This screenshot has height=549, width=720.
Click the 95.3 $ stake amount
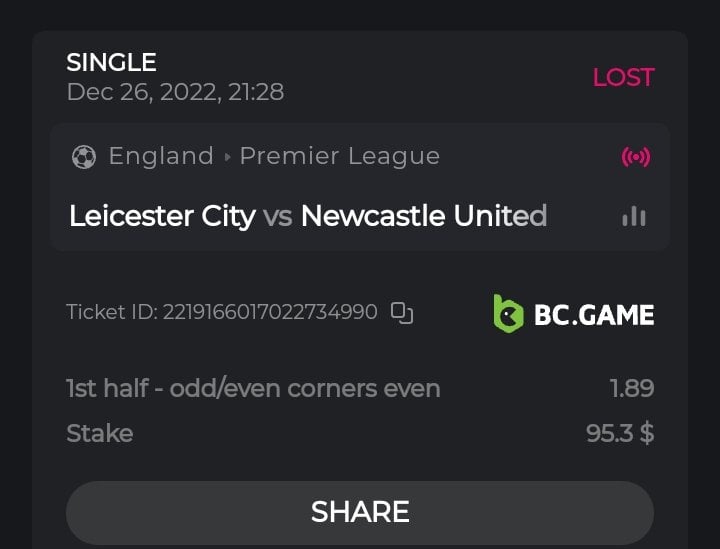620,433
